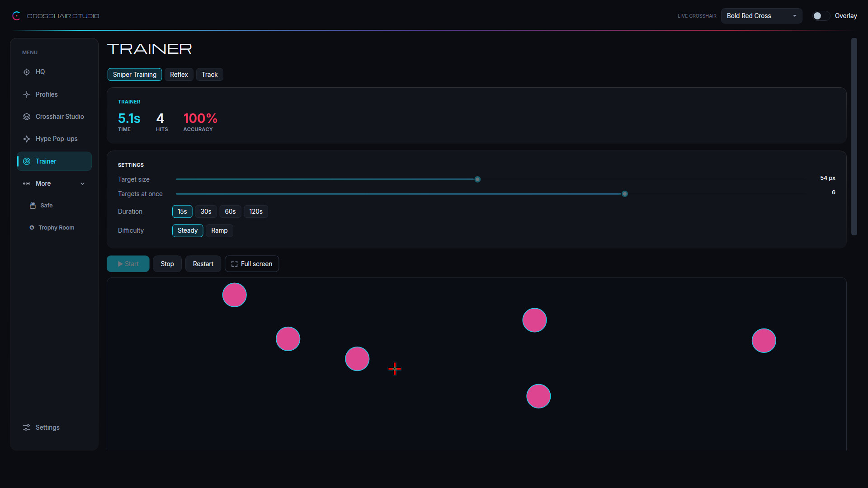The height and width of the screenshot is (488, 868).
Task: Click the Start button
Action: pyautogui.click(x=128, y=264)
